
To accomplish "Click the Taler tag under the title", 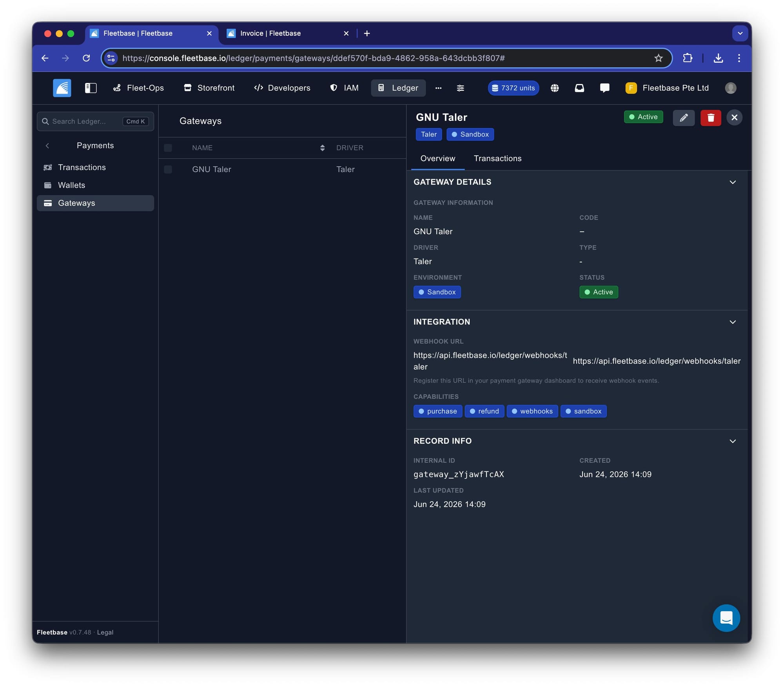I will (x=428, y=135).
